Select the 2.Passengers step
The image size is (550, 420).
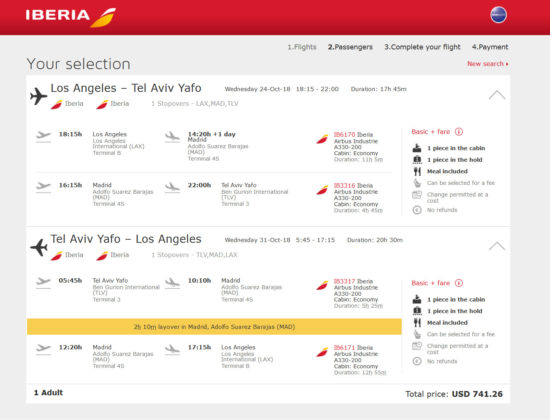350,47
